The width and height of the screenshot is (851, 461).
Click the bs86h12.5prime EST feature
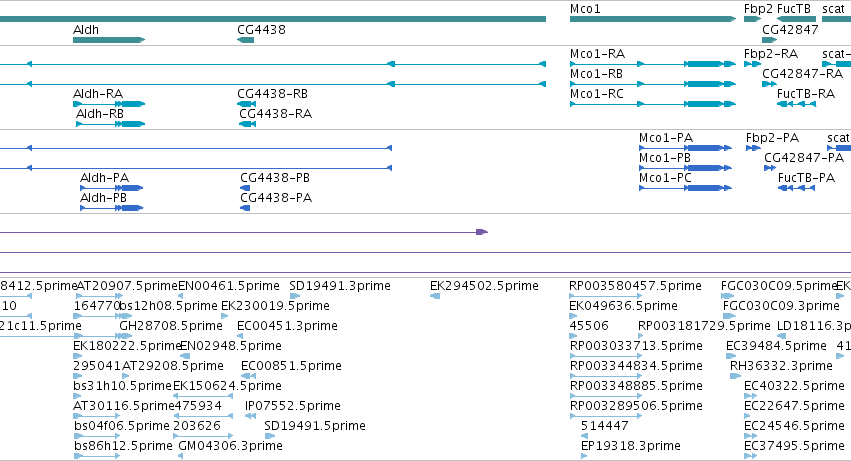(97, 456)
